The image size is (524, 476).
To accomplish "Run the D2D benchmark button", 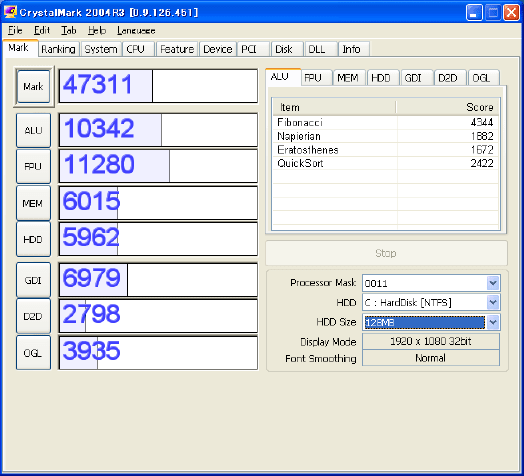I will tap(33, 316).
